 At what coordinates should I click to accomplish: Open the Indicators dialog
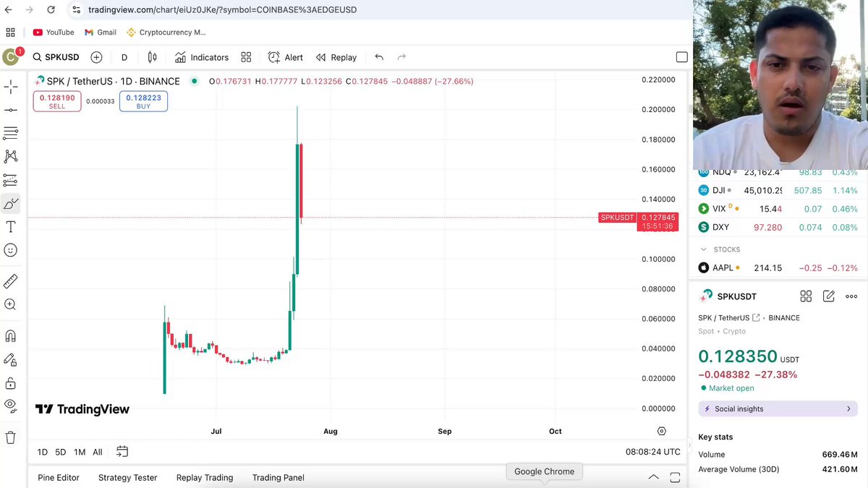(202, 57)
